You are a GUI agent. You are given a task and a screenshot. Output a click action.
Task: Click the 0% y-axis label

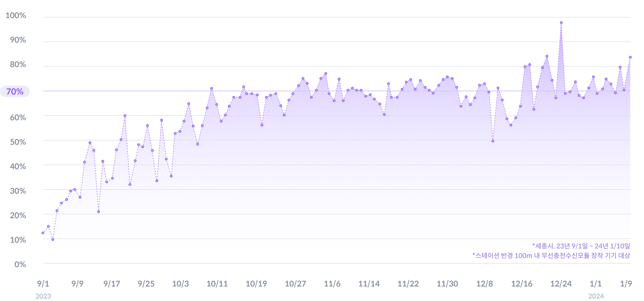coord(20,265)
